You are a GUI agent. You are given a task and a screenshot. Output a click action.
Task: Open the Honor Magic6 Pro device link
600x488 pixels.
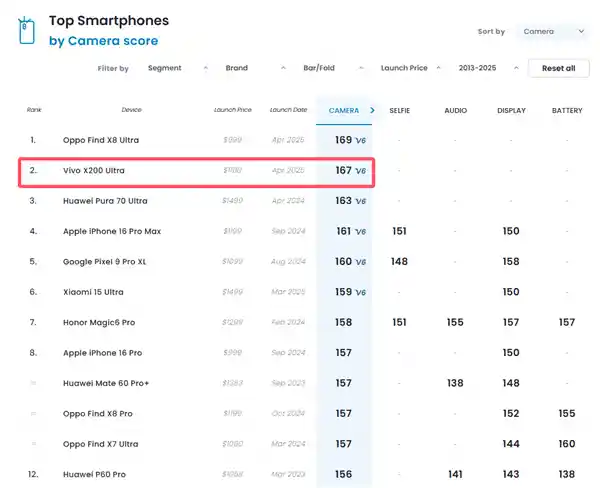tap(99, 323)
